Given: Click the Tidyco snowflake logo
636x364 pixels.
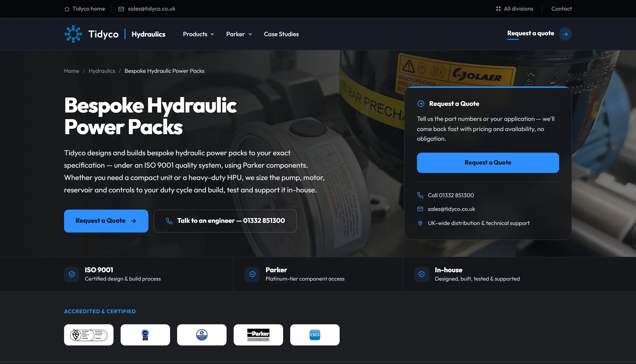Looking at the screenshot, I should pos(73,34).
